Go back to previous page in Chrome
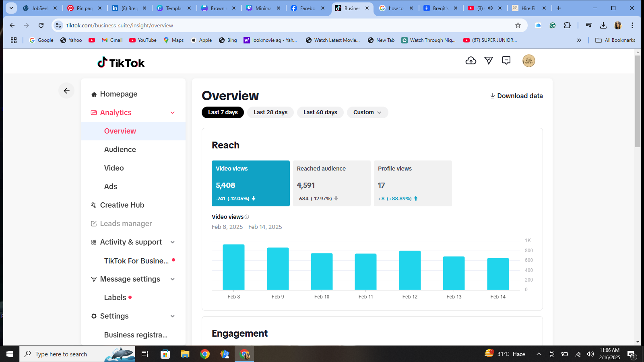 click(12, 25)
